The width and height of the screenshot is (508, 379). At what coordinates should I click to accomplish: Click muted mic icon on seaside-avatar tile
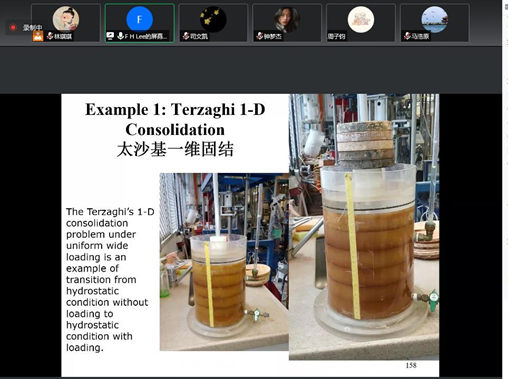(x=407, y=36)
